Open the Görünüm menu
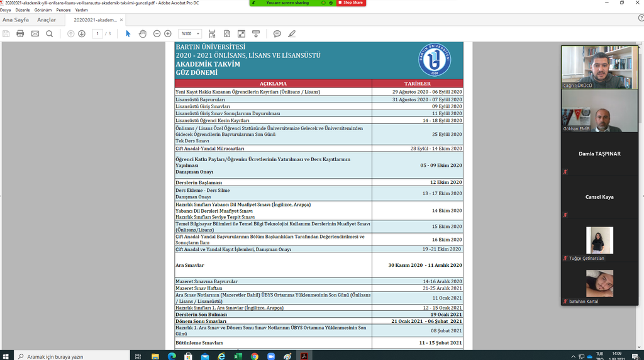 tap(43, 10)
